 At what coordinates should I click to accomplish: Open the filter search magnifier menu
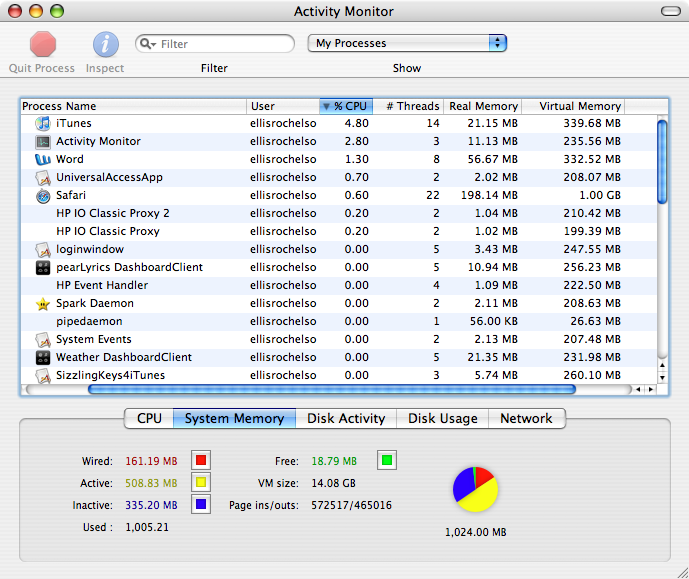(x=147, y=44)
